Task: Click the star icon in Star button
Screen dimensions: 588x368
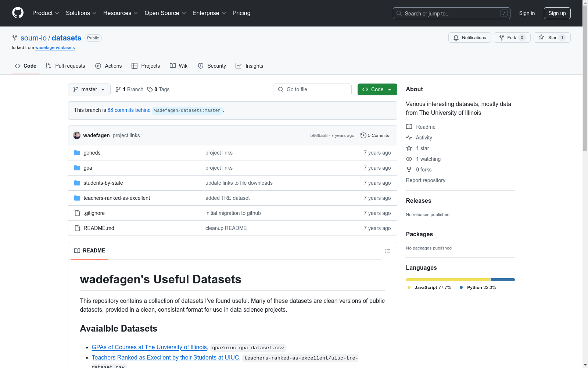Action: tap(541, 37)
